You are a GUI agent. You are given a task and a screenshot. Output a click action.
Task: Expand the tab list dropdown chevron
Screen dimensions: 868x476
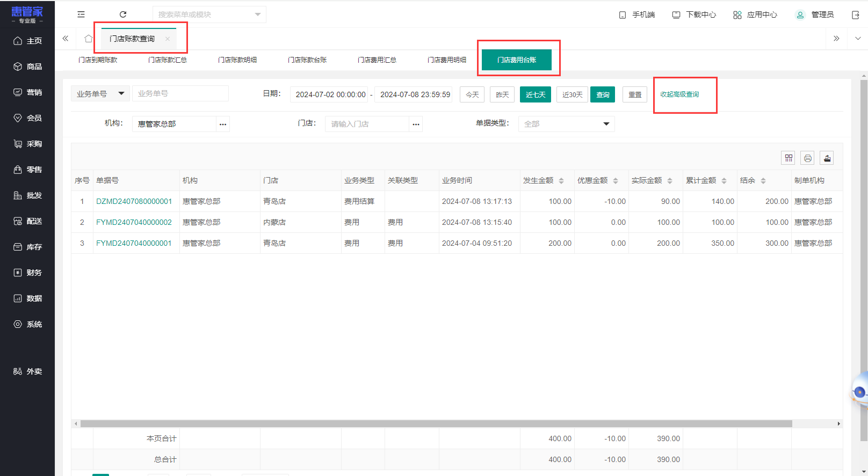point(858,39)
